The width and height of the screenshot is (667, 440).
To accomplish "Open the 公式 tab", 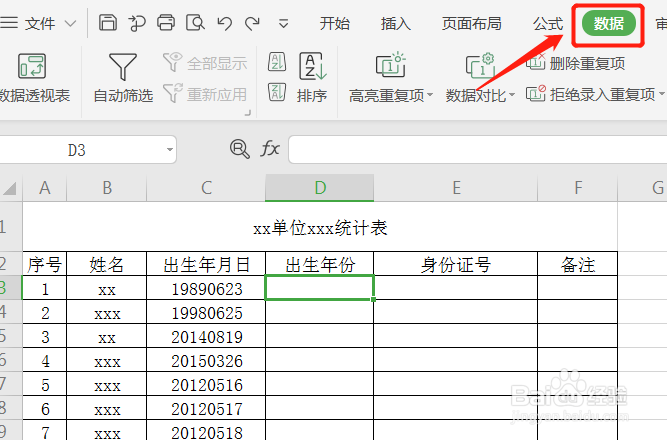I will (x=548, y=23).
